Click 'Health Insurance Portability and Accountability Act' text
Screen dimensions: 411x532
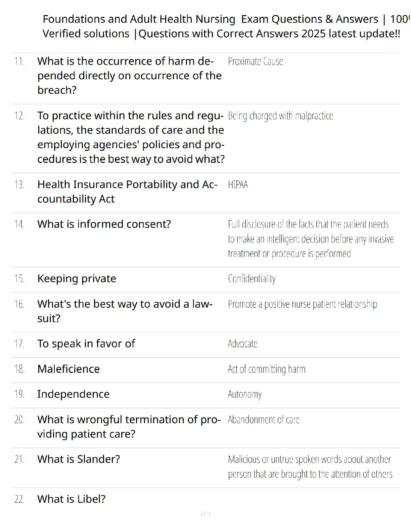tap(127, 192)
